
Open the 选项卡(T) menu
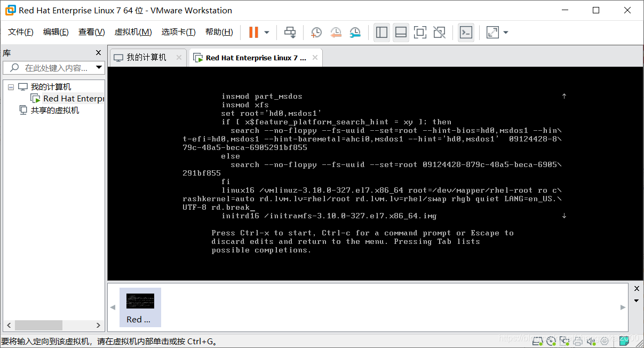(178, 32)
